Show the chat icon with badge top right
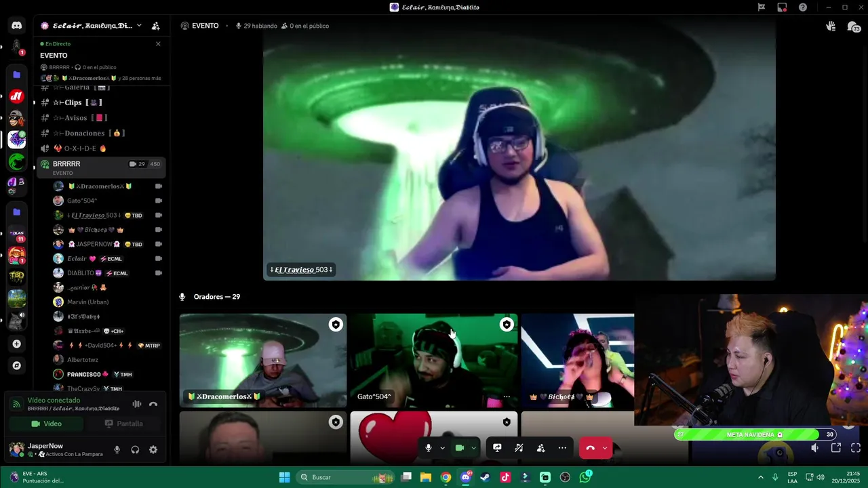This screenshot has height=488, width=868. [853, 26]
